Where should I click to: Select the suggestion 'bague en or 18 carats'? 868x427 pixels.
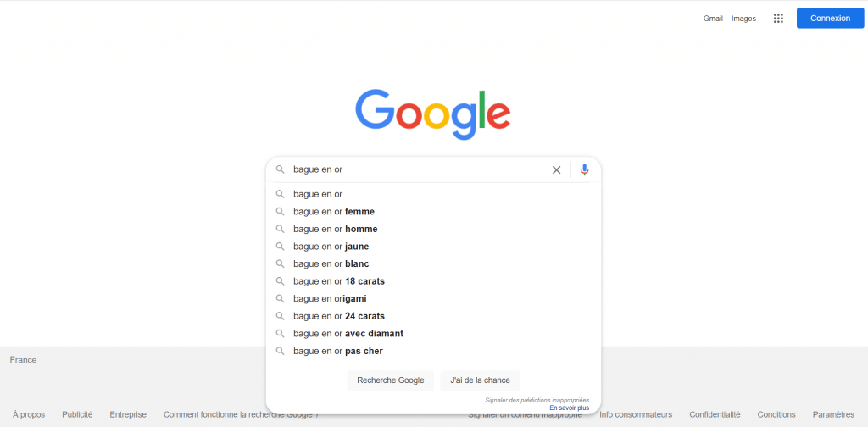[x=339, y=281]
